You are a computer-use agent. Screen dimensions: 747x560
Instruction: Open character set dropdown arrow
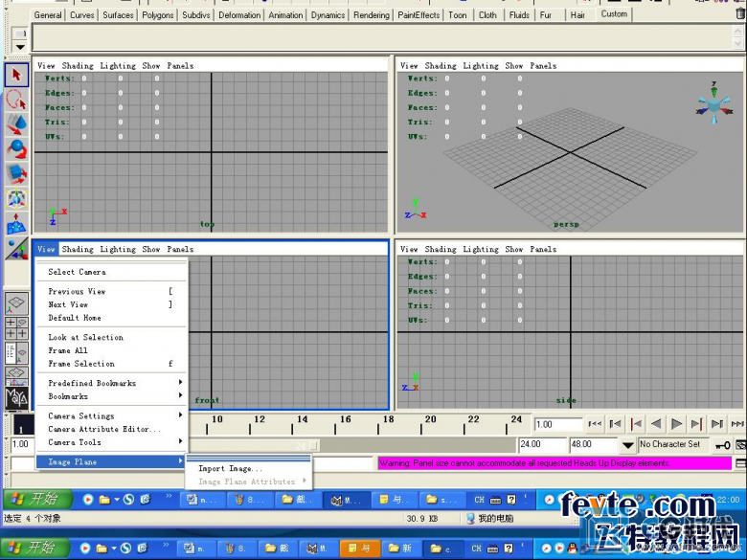tap(628, 445)
